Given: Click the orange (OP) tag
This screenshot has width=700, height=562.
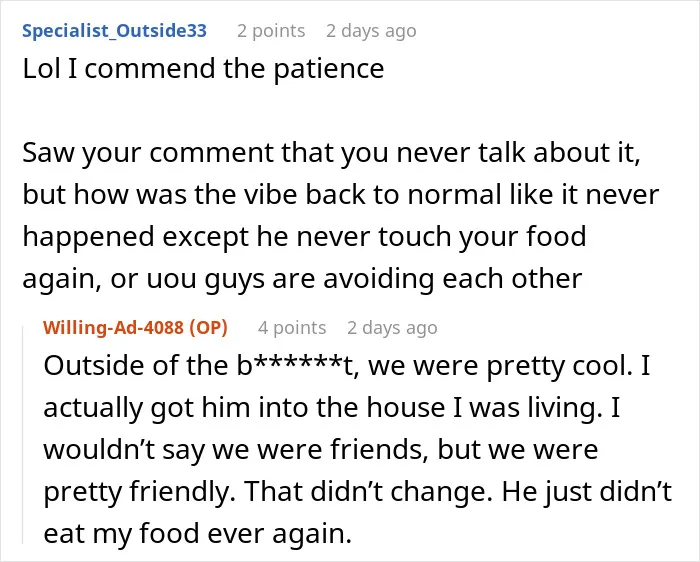Looking at the screenshot, I should [208, 328].
